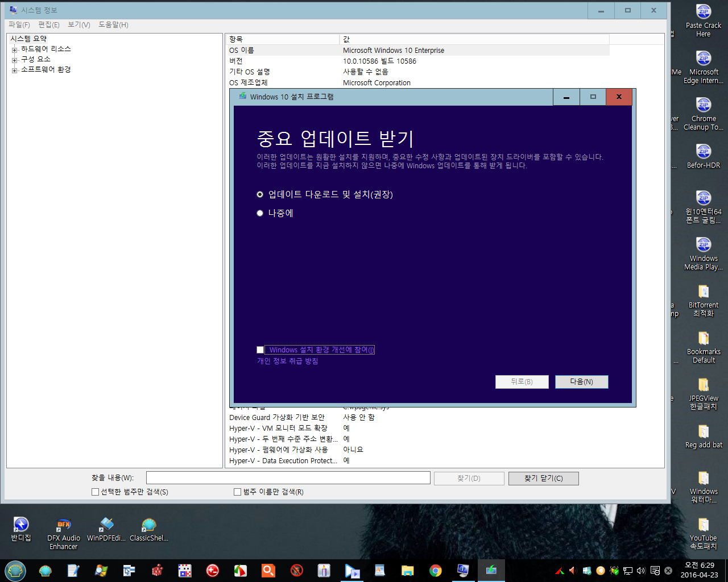
Task: Open the 파일(F) menu
Action: click(x=19, y=25)
